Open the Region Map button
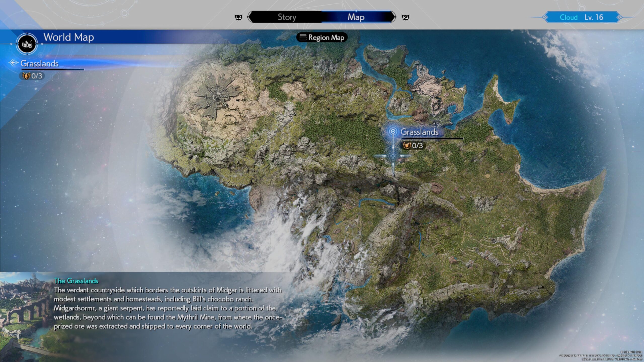Viewport: 644px width, 362px height. point(322,37)
